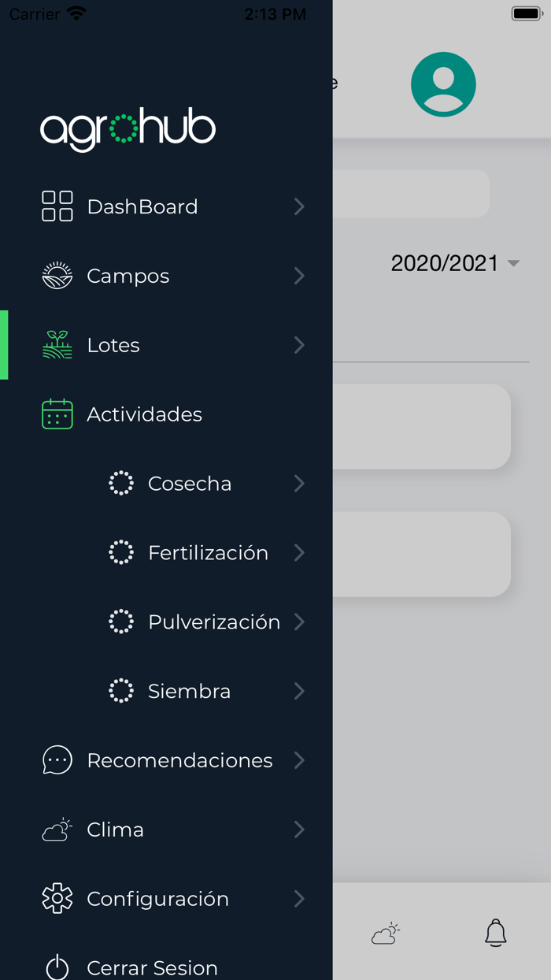Click the weather icon in the bottom bar
Image resolution: width=551 pixels, height=980 pixels.
point(385,934)
